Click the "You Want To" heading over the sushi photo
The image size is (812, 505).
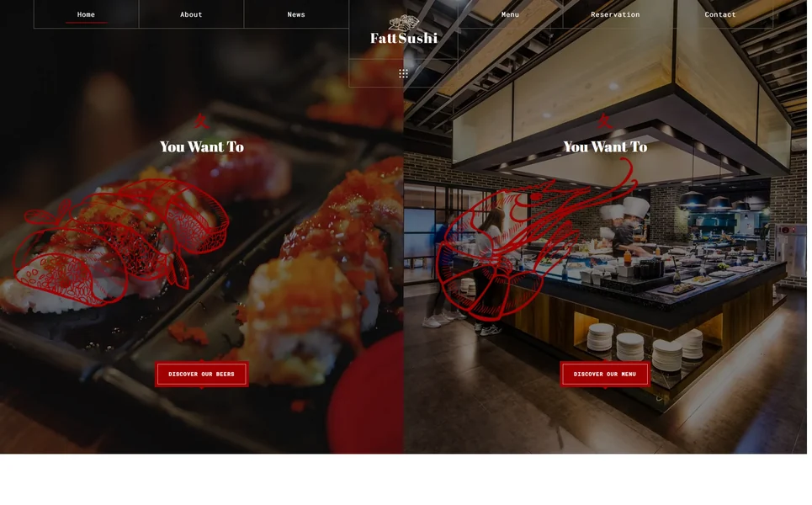[x=201, y=147]
